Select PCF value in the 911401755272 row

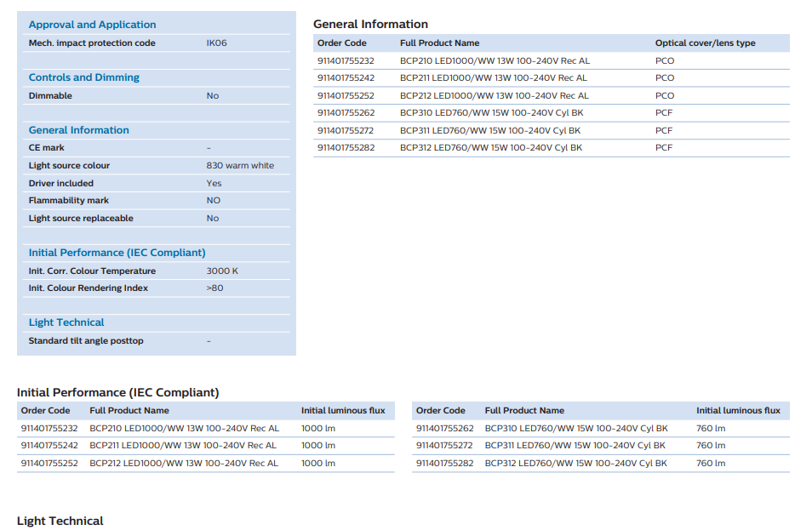[664, 130]
